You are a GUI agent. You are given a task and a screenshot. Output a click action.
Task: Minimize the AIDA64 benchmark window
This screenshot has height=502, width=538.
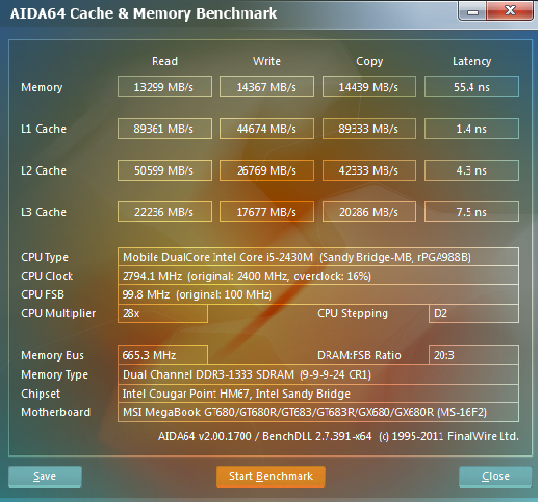coord(472,12)
